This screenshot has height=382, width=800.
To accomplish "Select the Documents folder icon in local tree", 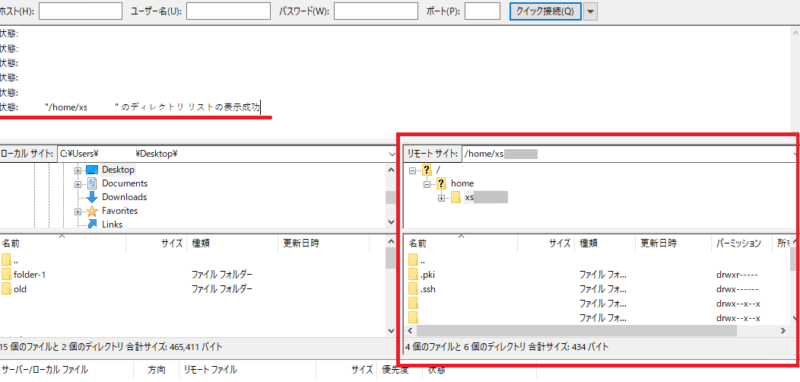I will pyautogui.click(x=92, y=184).
